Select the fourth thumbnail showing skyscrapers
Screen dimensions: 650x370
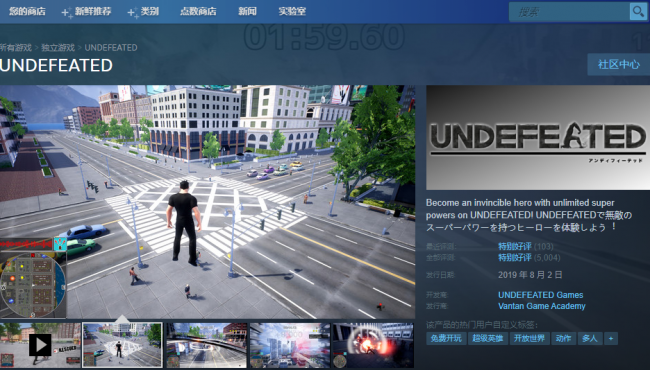(x=290, y=345)
